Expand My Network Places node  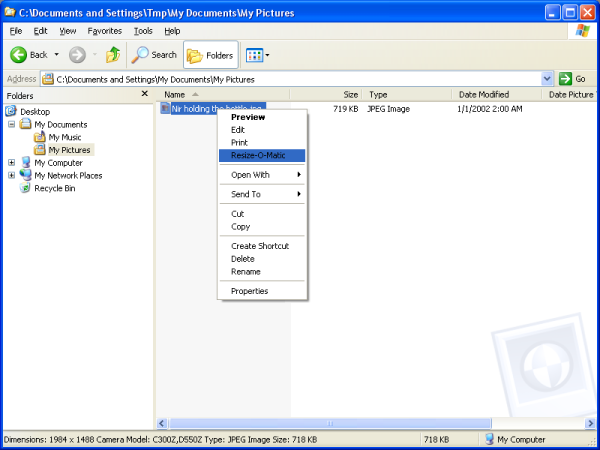(12, 176)
